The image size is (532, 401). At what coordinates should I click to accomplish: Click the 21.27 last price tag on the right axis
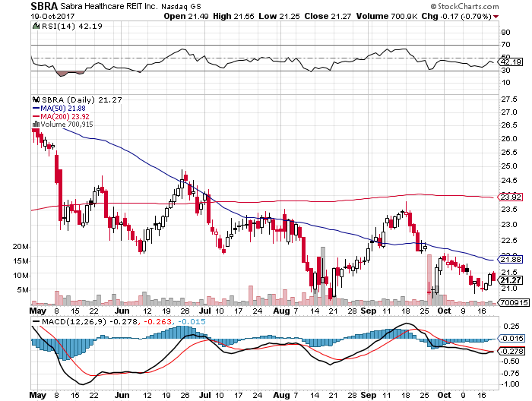(x=508, y=279)
